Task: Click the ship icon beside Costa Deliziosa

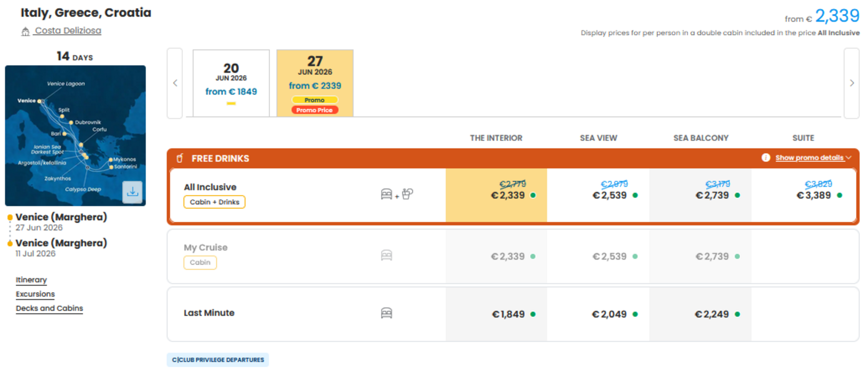Action: pos(26,31)
